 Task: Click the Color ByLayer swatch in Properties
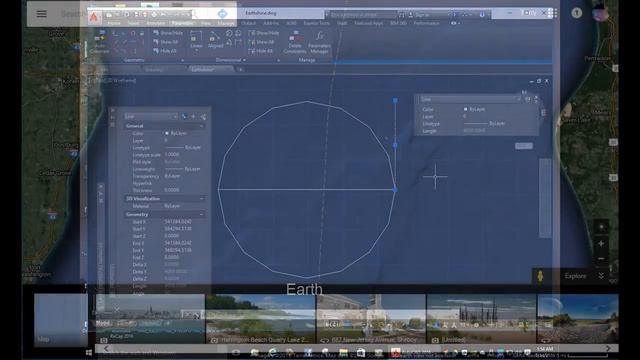coord(167,133)
